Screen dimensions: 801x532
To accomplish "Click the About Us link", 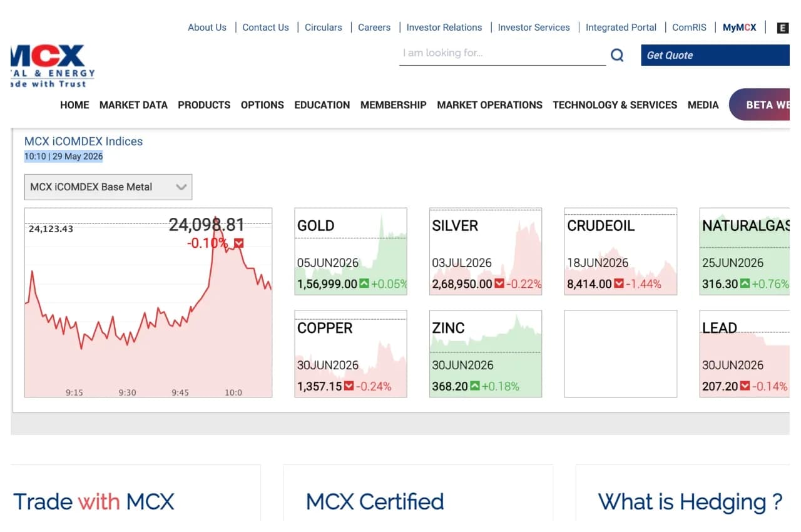I will pyautogui.click(x=207, y=28).
